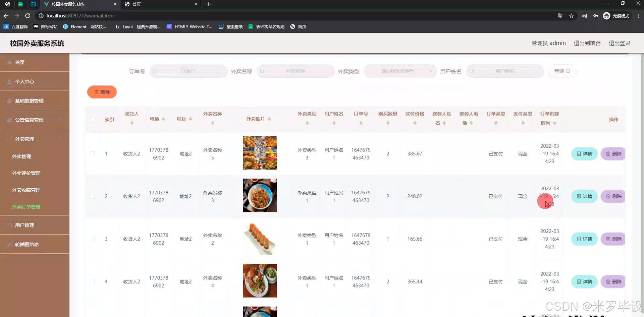Click the 退出登录 link
The width and height of the screenshot is (644, 317).
click(x=620, y=43)
